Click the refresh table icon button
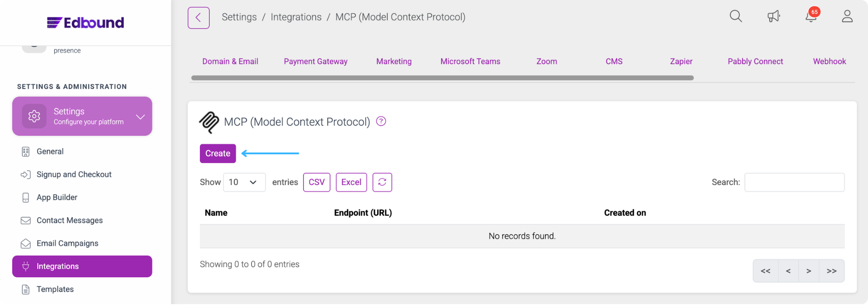868x305 pixels. tap(382, 182)
